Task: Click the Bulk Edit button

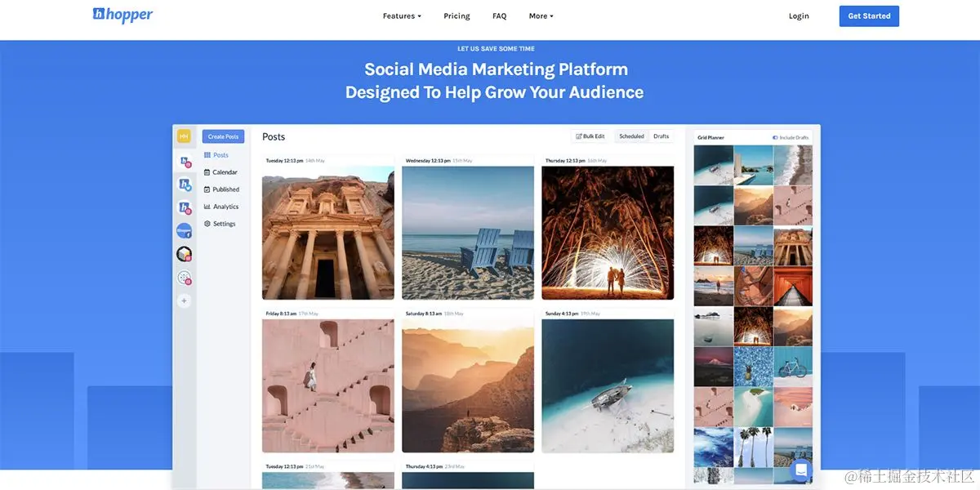Action: point(590,136)
